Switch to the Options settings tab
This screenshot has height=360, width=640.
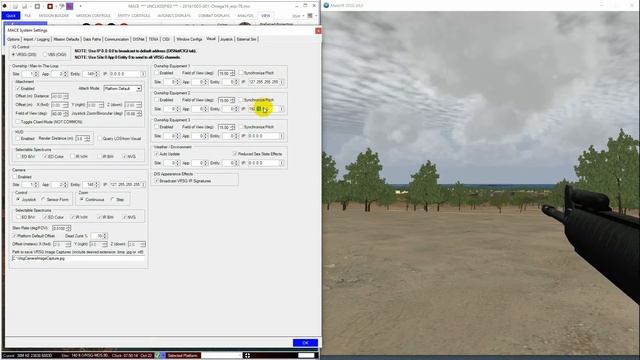(13, 39)
